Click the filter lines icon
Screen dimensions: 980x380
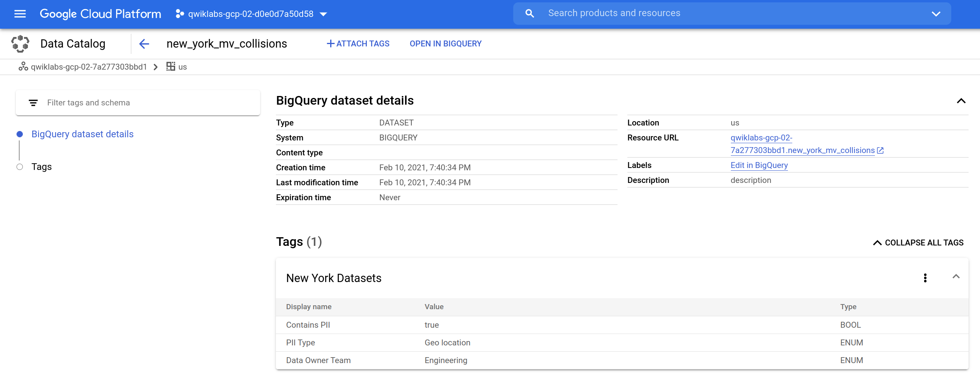(33, 103)
